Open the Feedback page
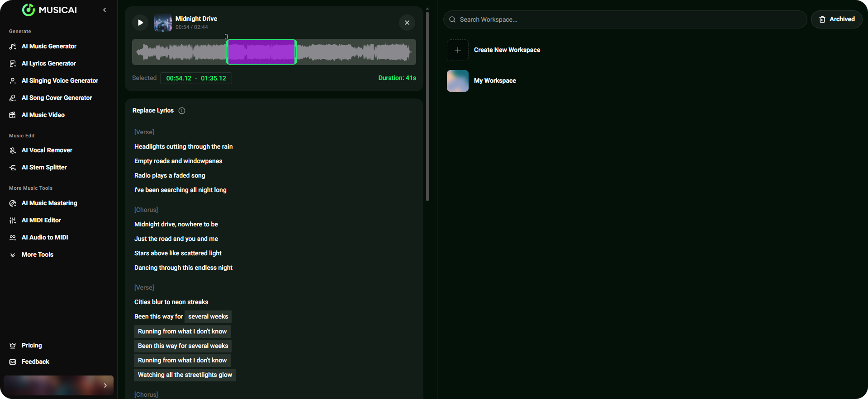The width and height of the screenshot is (868, 399). pyautogui.click(x=35, y=361)
